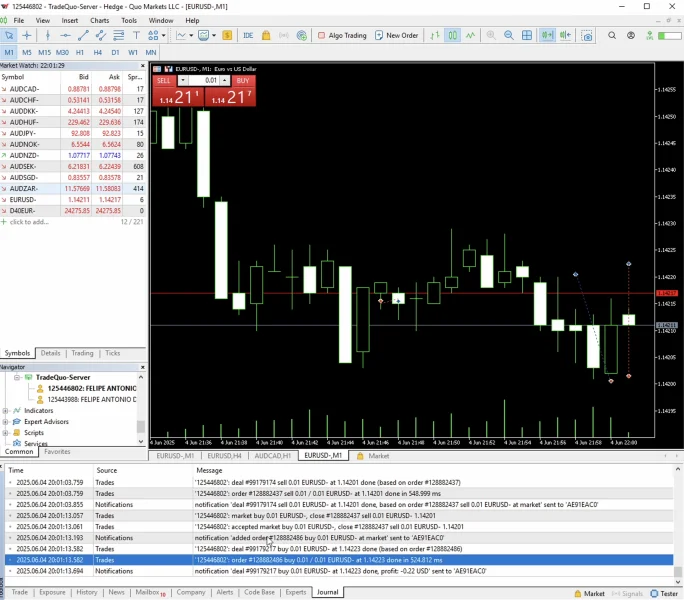Open the Charts menu

click(99, 21)
